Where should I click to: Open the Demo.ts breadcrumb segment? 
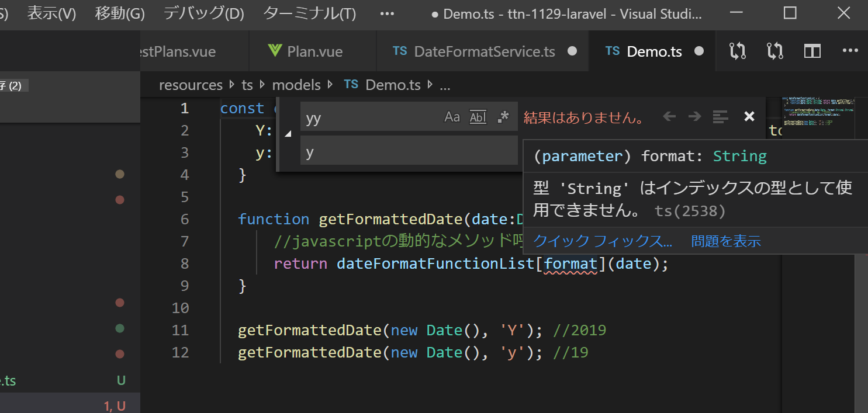(382, 85)
